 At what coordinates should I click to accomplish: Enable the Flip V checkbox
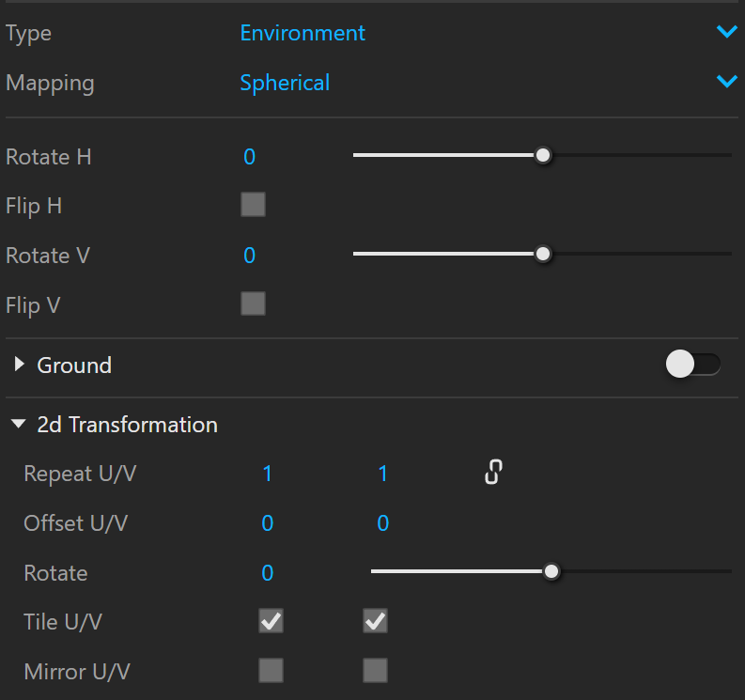[x=254, y=303]
